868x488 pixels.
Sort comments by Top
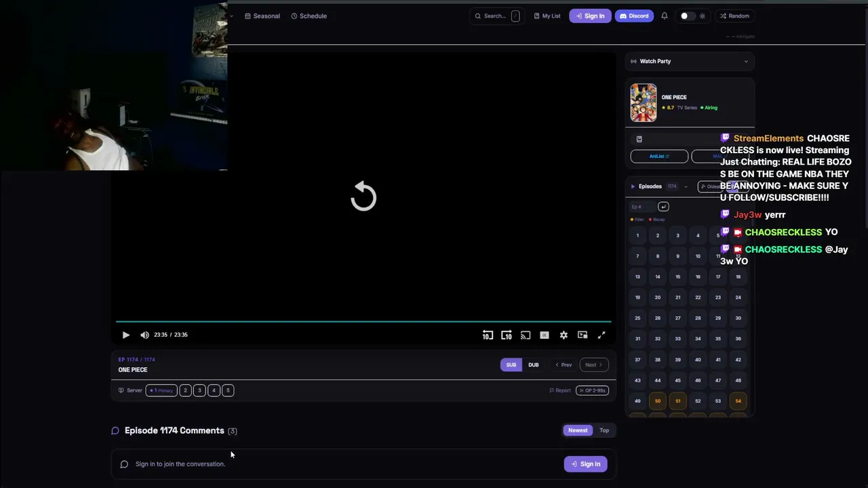tap(604, 430)
